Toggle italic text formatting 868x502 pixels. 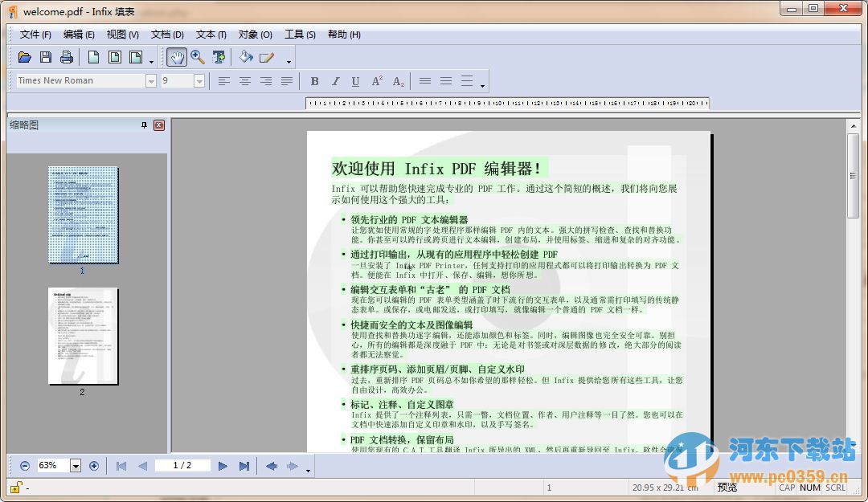click(x=335, y=80)
